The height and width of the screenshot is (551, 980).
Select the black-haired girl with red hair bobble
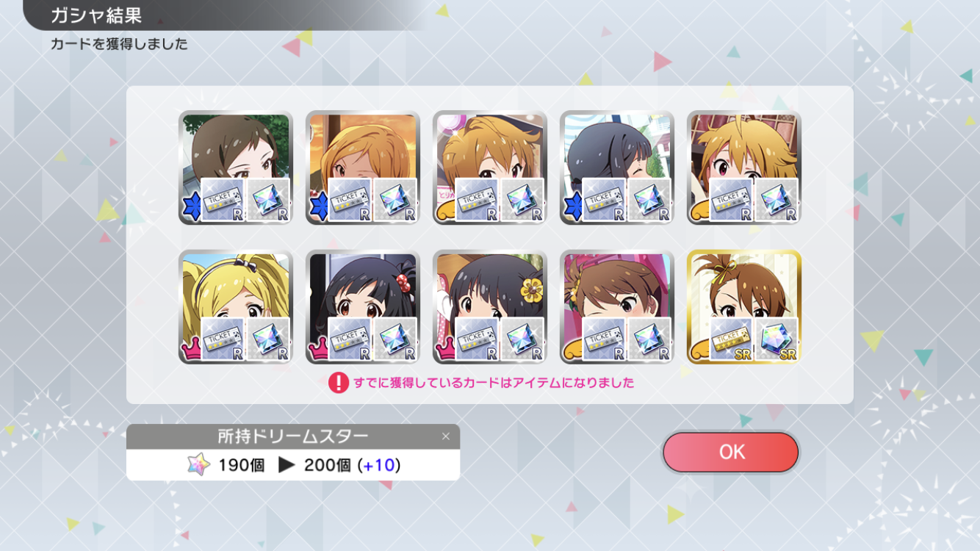[x=363, y=307]
